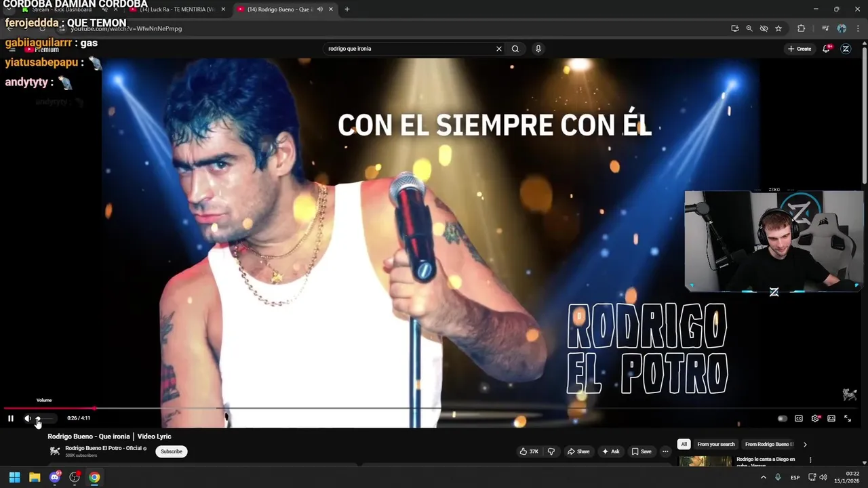868x488 pixels.
Task: Open OBS-like app in taskbar
Action: pyautogui.click(x=75, y=477)
